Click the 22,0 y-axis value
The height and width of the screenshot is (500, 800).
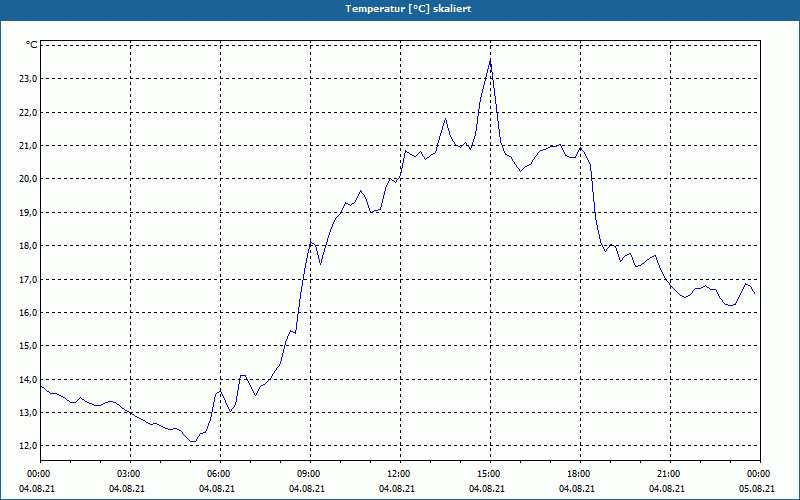pos(29,112)
